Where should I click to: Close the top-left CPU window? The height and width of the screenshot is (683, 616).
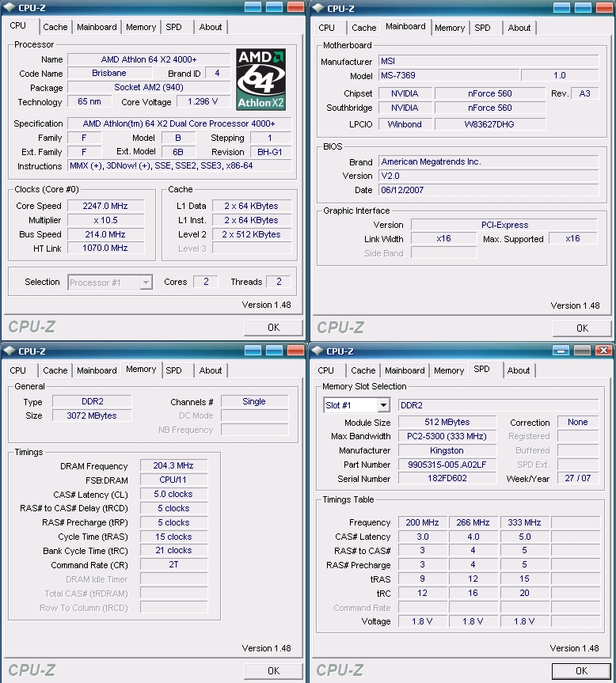pyautogui.click(x=296, y=7)
